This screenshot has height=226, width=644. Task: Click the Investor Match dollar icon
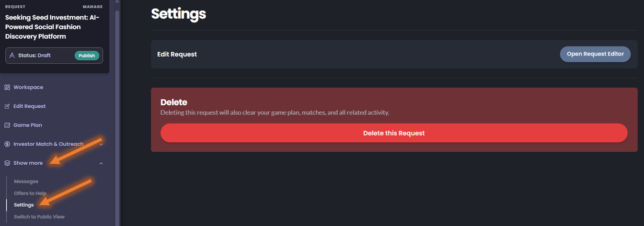tap(7, 144)
